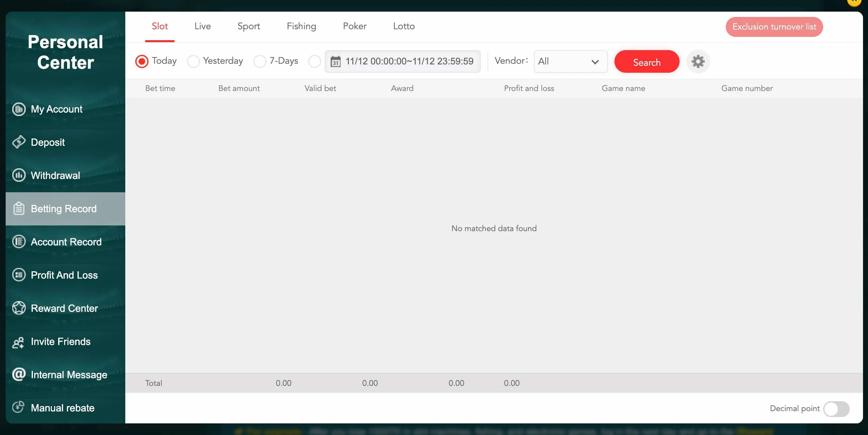
Task: Switch to the Live tab
Action: (x=202, y=26)
